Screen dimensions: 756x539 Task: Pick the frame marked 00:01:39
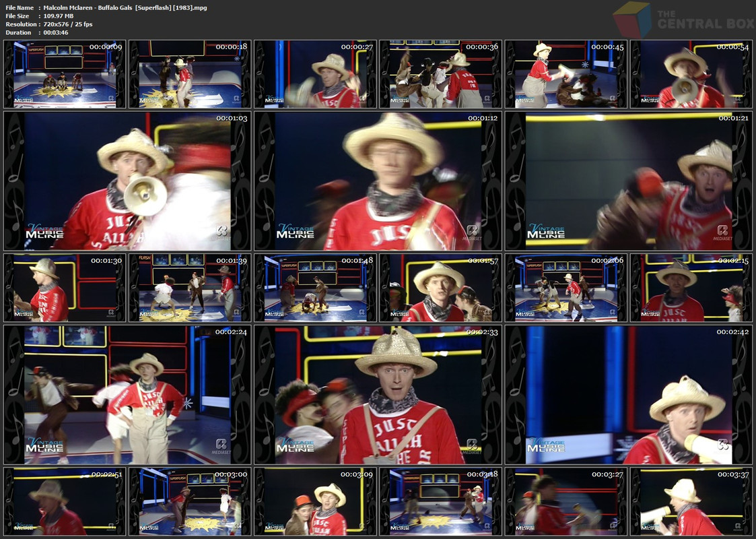(190, 288)
